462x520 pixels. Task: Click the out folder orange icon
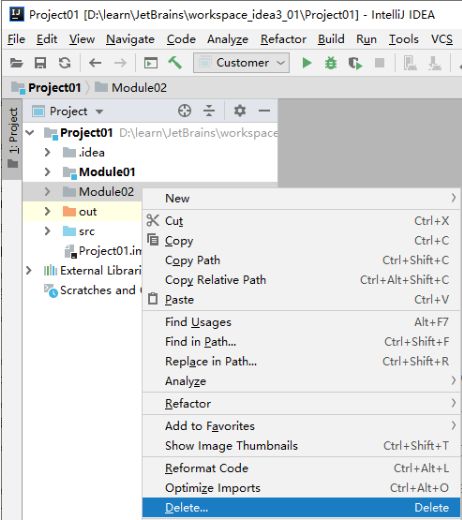pyautogui.click(x=69, y=211)
